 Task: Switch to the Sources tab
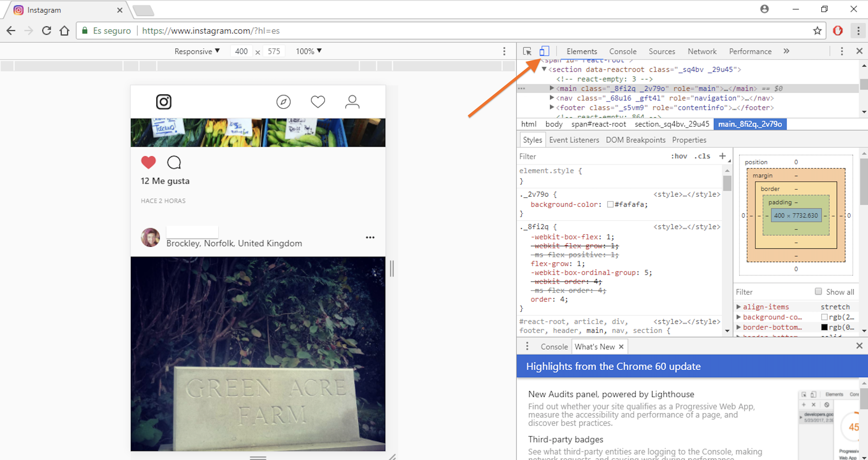[662, 51]
